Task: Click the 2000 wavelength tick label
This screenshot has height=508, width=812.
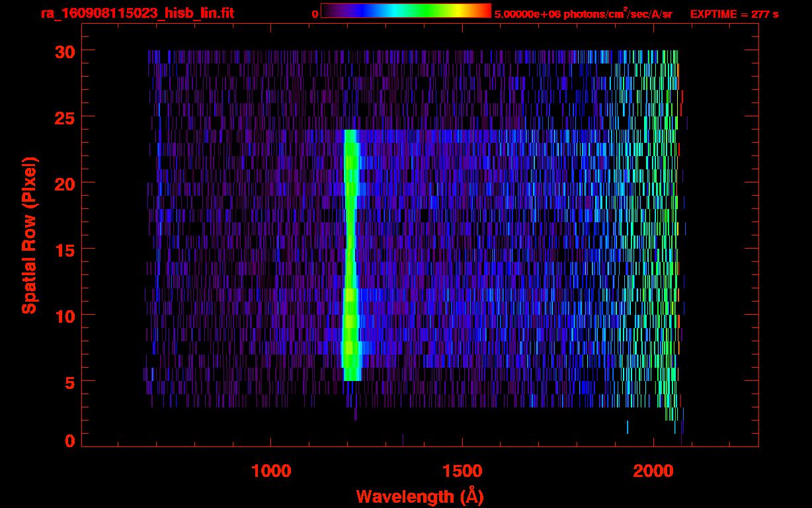Action: click(653, 471)
